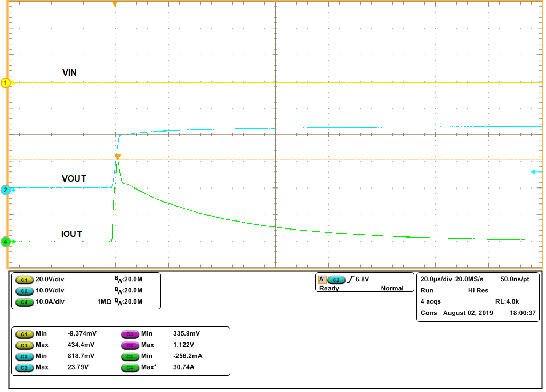Image resolution: width=546 pixels, height=392 pixels.
Task: Click the green channel 4 marker on graticule edge
Action: [x=4, y=241]
